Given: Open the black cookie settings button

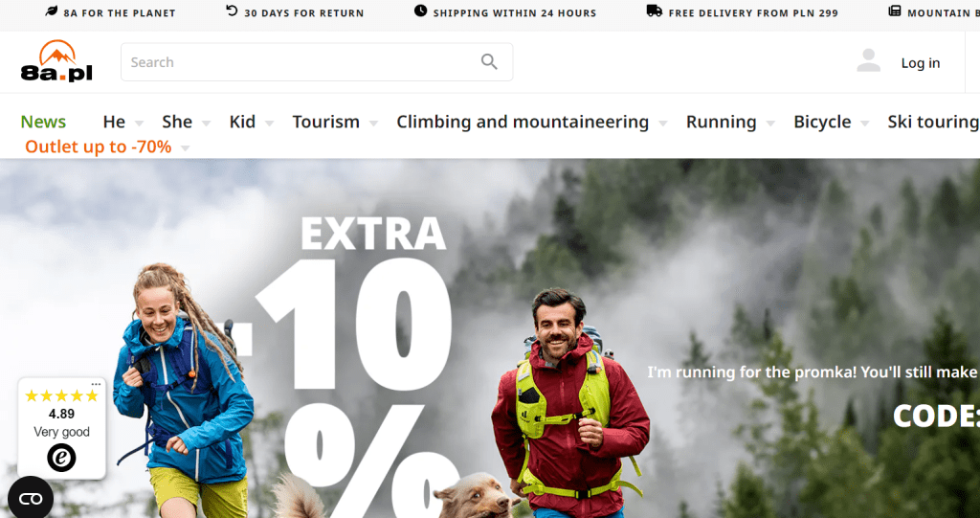Looking at the screenshot, I should (x=30, y=499).
